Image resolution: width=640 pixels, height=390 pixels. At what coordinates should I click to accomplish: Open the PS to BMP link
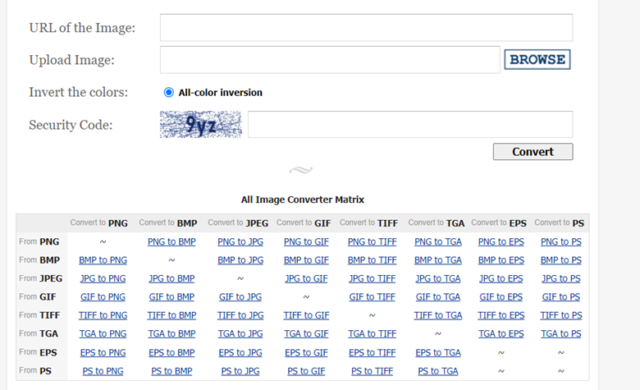coord(171,371)
